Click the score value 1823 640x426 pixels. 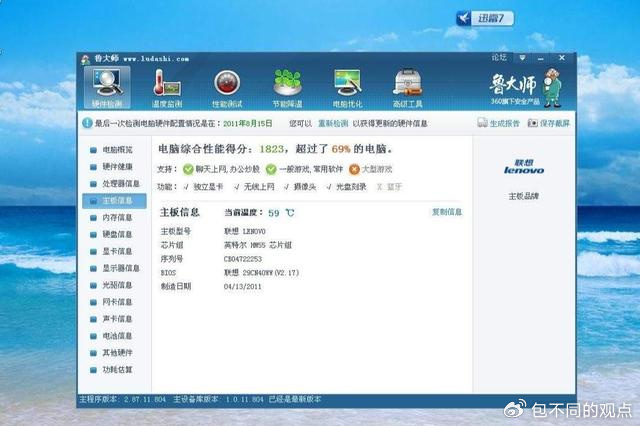(271, 149)
